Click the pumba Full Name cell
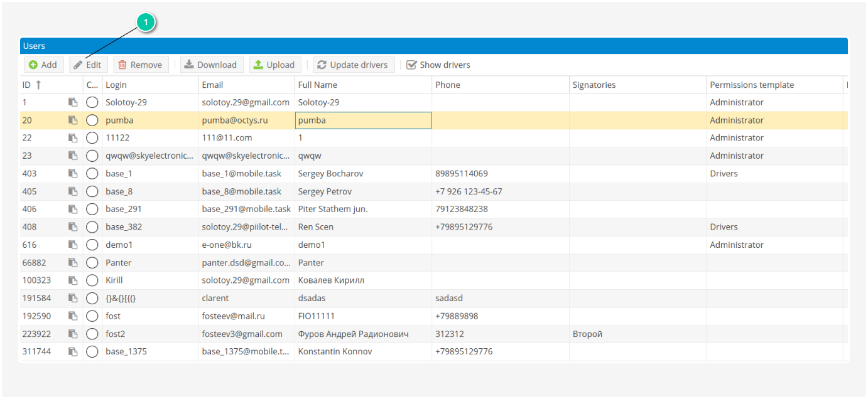This screenshot has width=868, height=399. 362,120
